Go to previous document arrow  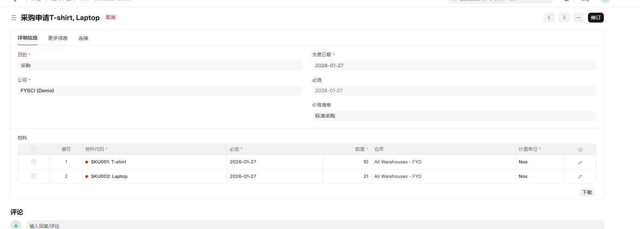(549, 18)
